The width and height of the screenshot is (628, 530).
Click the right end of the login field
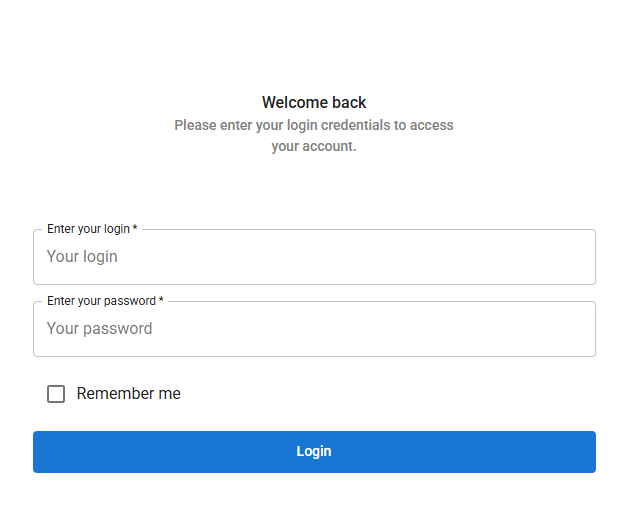(580, 257)
